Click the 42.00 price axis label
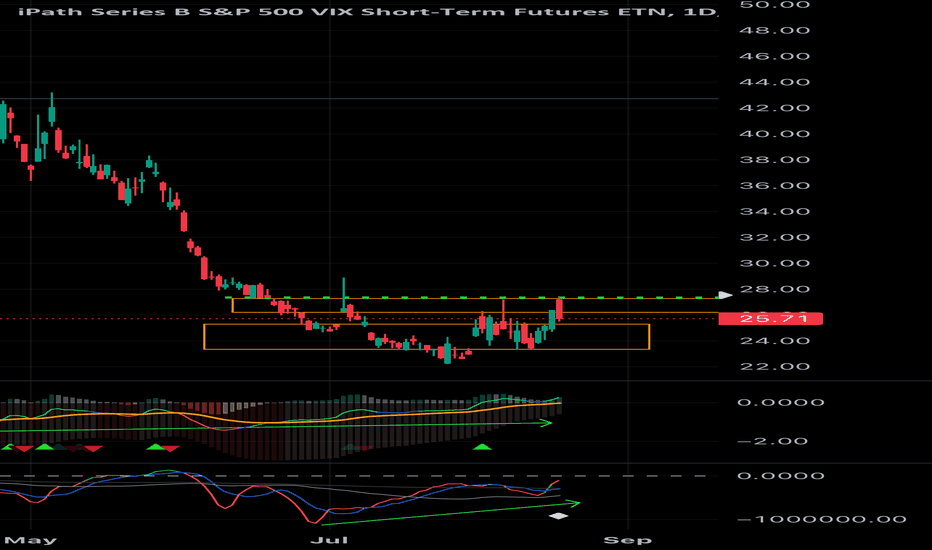Image resolution: width=932 pixels, height=550 pixels. [x=774, y=108]
